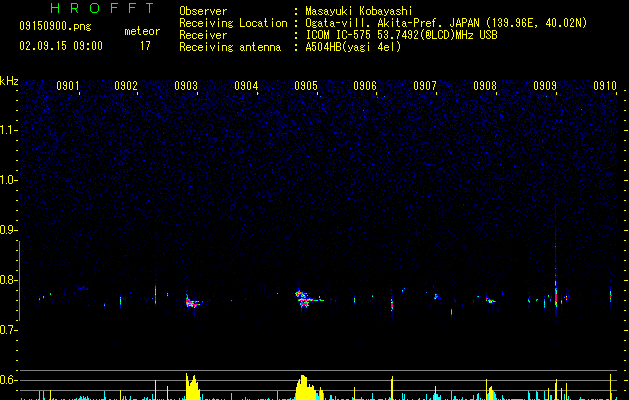The image size is (629, 400).
Task: Click receiver text ICOM IC-575 53.7492 MHz USB
Action: [401, 35]
